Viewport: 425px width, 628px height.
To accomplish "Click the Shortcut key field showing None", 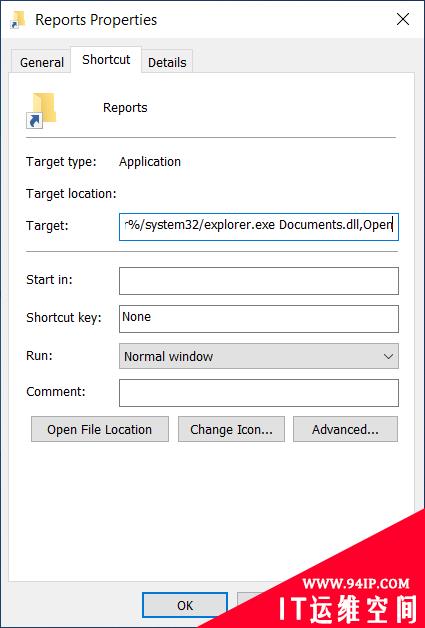I will pos(259,319).
